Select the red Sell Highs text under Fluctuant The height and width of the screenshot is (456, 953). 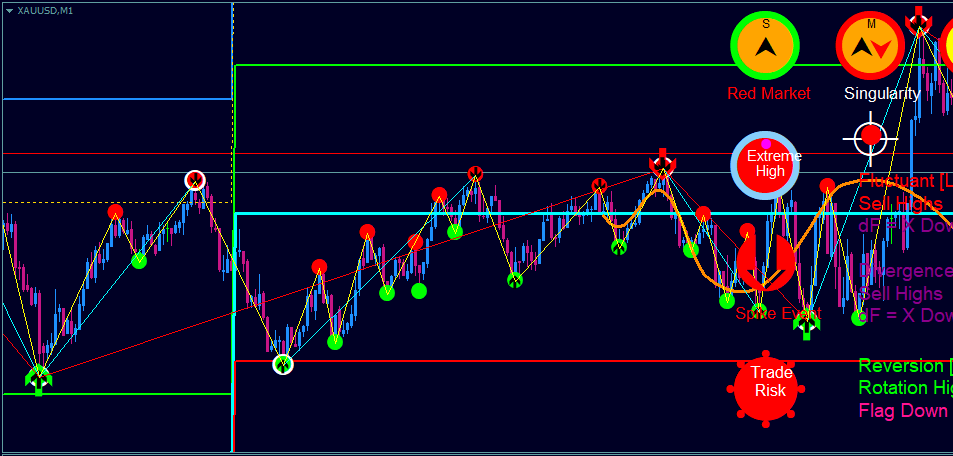click(x=901, y=204)
